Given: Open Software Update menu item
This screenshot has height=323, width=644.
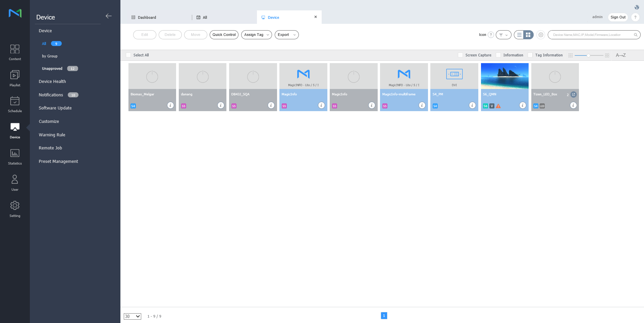Looking at the screenshot, I should click(55, 108).
